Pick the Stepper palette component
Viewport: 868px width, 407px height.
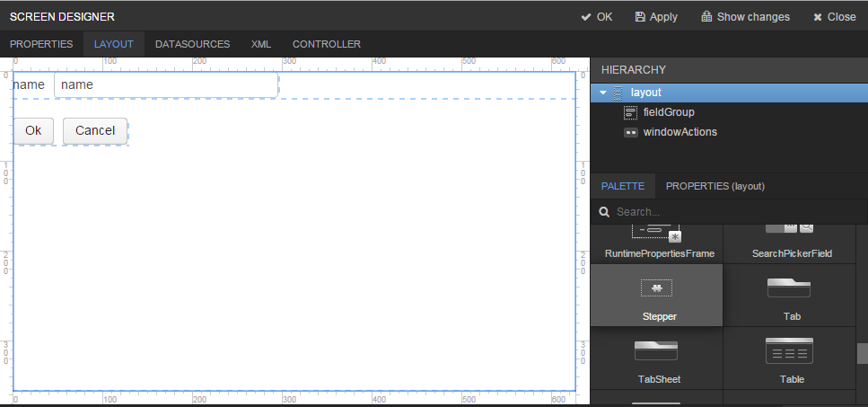656,296
